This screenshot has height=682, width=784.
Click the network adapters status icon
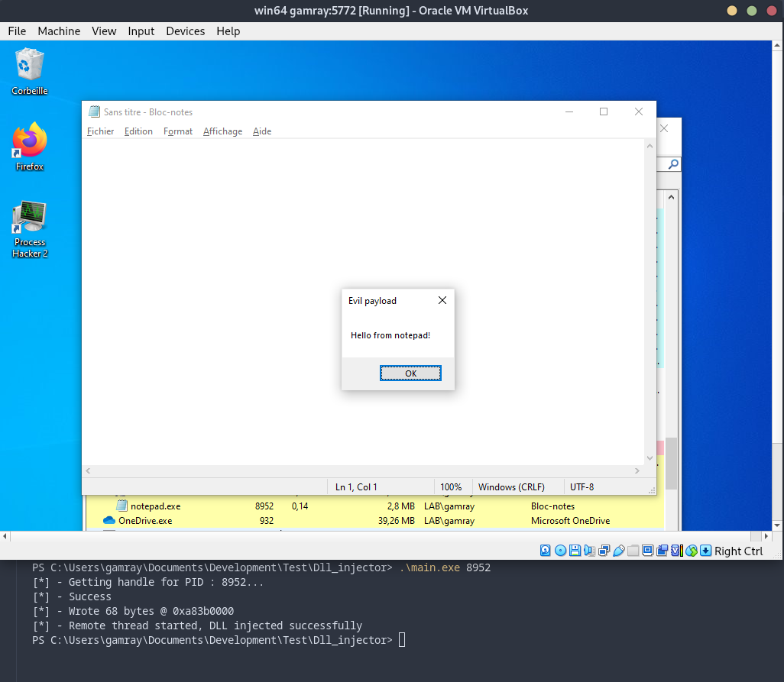tap(604, 551)
